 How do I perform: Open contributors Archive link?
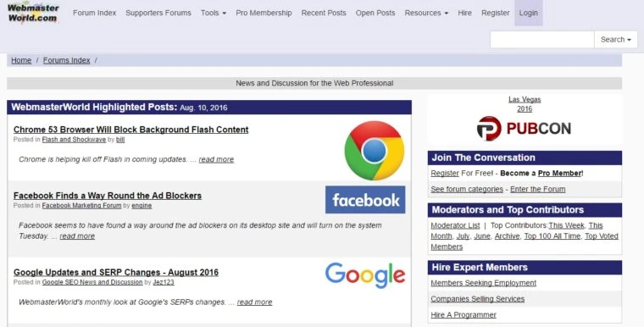(508, 236)
